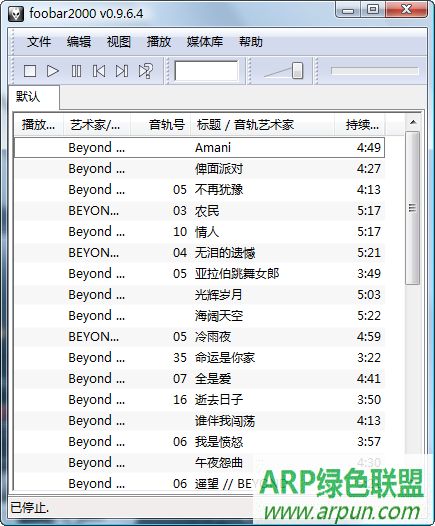Click the 5:03 duration of 光辉岁月
The height and width of the screenshot is (526, 435).
pos(369,295)
